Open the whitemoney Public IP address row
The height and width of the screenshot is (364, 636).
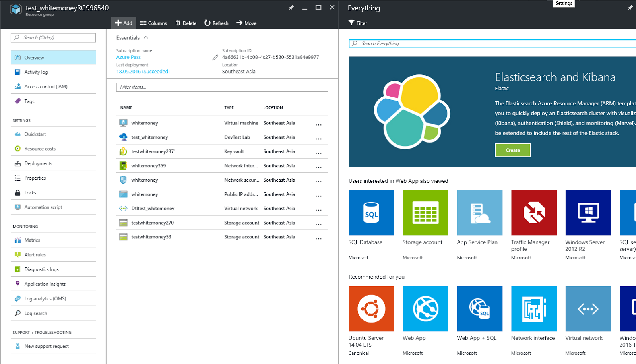click(222, 194)
